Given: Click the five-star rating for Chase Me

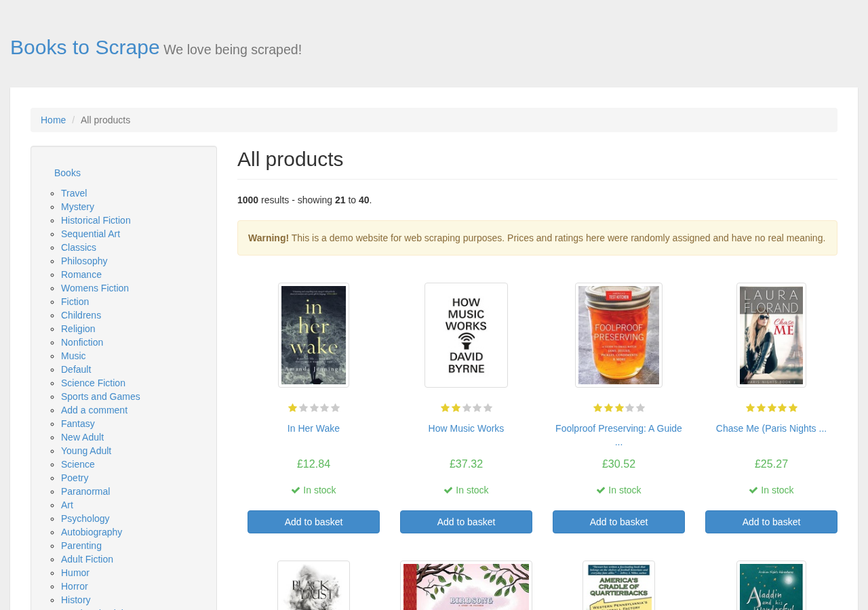Looking at the screenshot, I should point(771,408).
